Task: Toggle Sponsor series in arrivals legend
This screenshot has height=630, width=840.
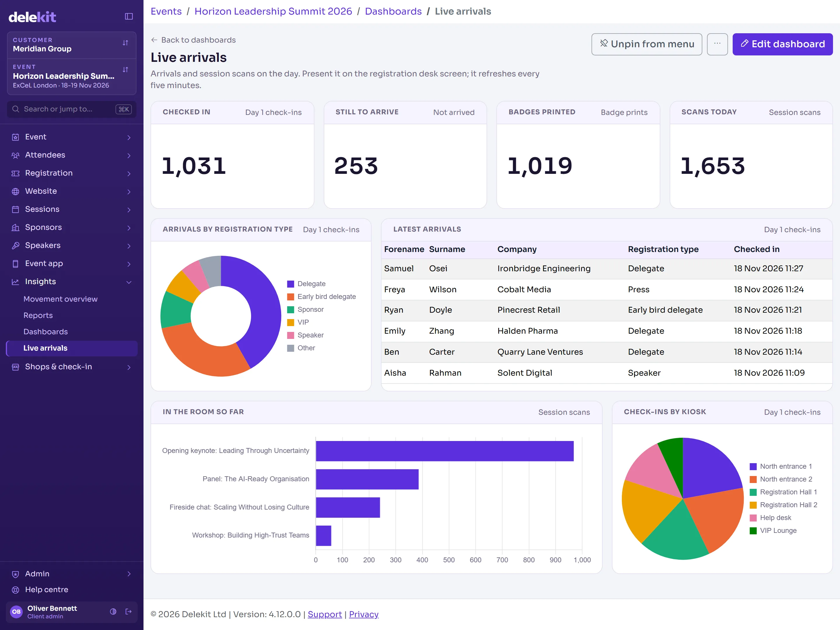Action: pyautogui.click(x=305, y=309)
